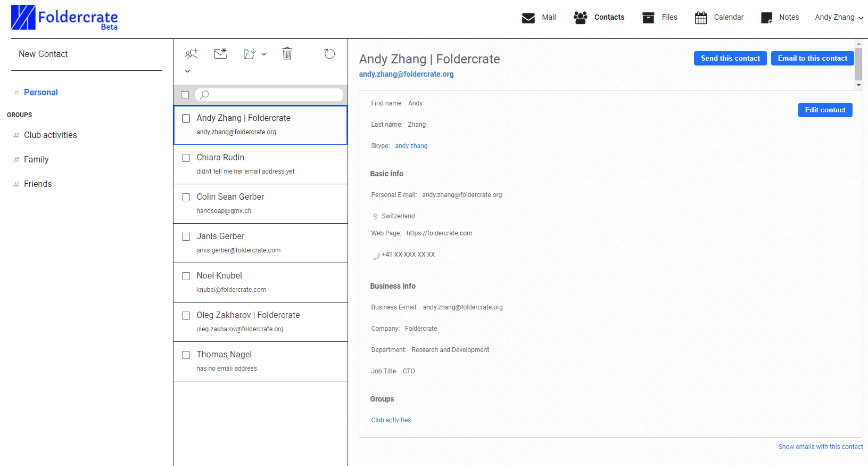The image size is (868, 466).
Task: Click the details panel scrollbar thumb
Action: click(858, 63)
